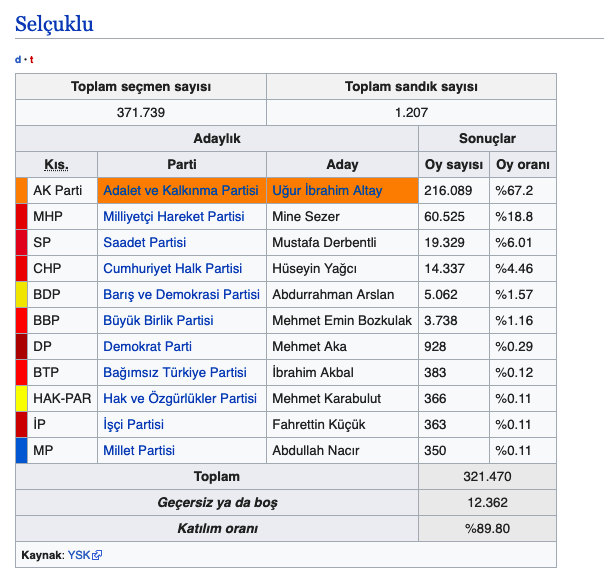
Task: Click the dark red DP color swatch
Action: click(22, 346)
